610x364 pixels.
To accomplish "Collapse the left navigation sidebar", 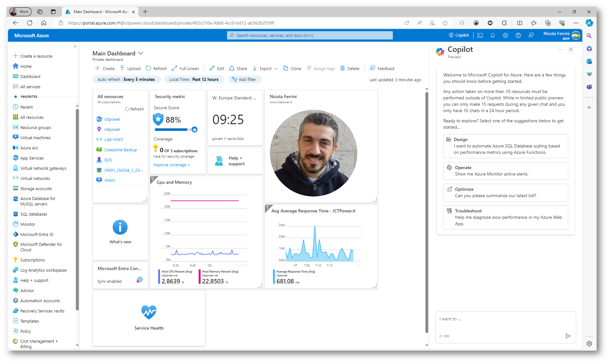I will pyautogui.click(x=75, y=46).
